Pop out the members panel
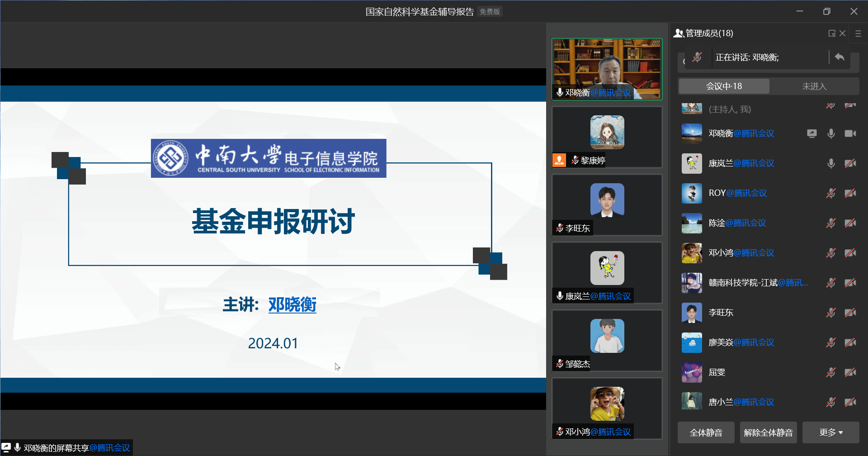 click(x=831, y=33)
